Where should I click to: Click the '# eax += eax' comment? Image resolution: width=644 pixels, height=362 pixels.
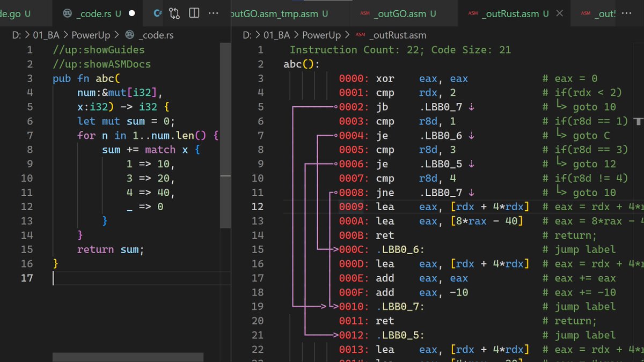579,278
